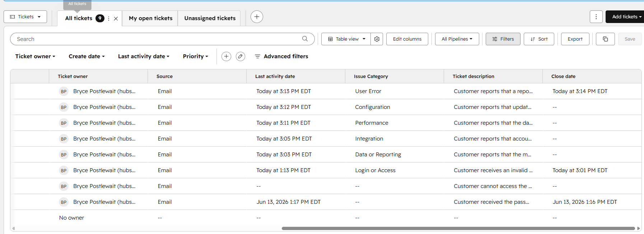Click the Ticket owner column header

[x=98, y=76]
